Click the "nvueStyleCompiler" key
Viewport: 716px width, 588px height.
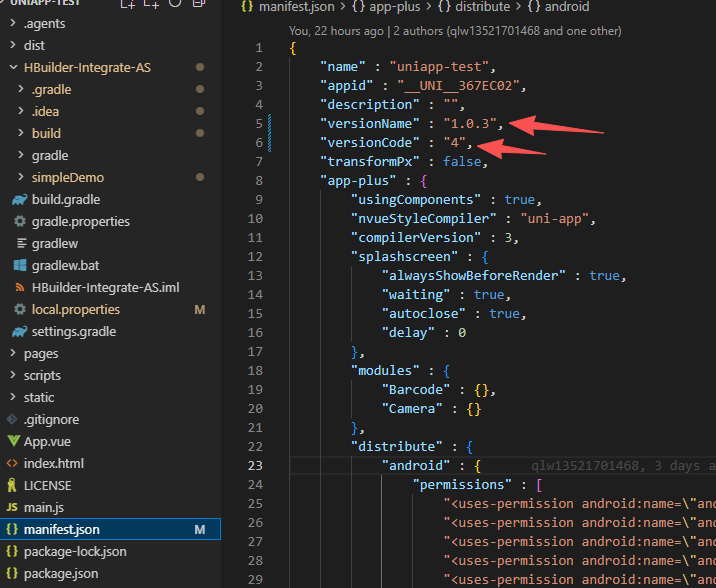423,219
